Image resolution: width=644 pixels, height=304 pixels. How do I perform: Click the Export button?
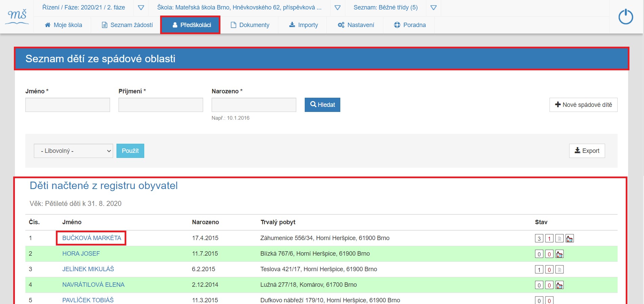587,151
